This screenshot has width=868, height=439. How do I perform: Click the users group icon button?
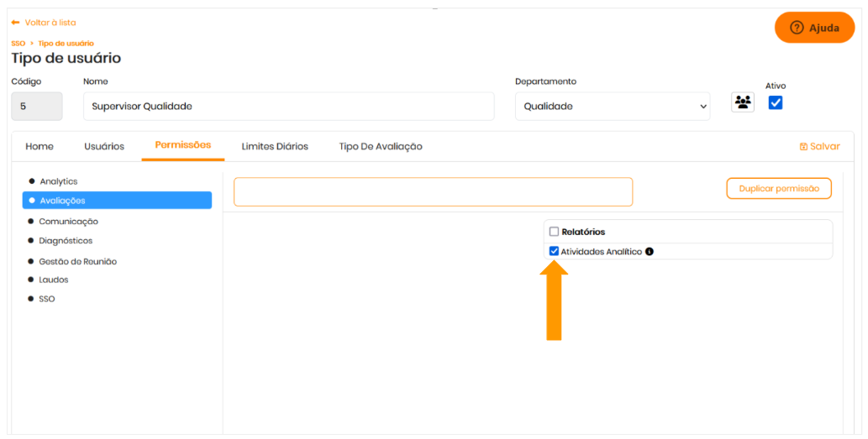click(742, 102)
